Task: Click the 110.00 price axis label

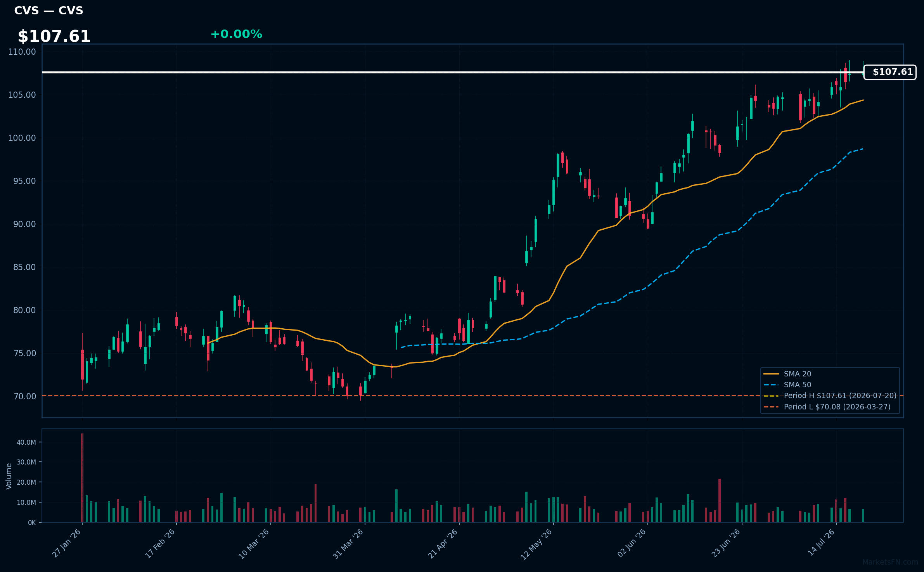Action: [22, 52]
